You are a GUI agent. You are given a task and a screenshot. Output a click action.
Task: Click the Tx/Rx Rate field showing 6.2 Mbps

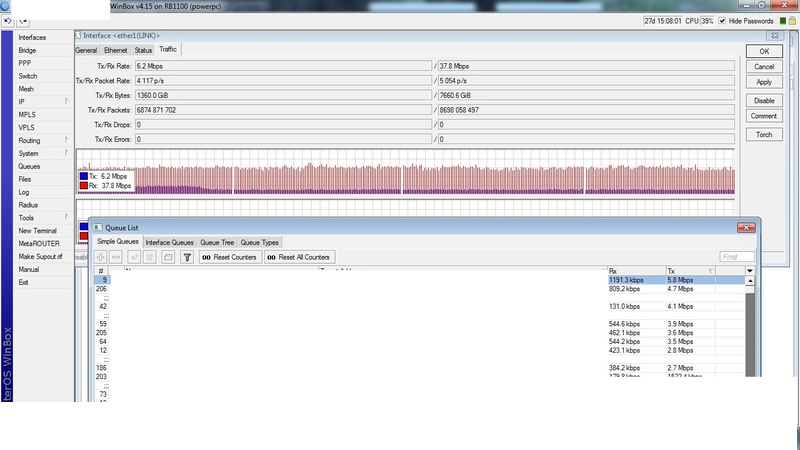tap(283, 66)
